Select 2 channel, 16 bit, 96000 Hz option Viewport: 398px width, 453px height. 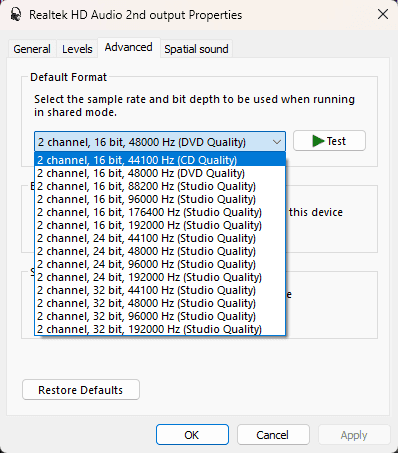tap(160, 199)
